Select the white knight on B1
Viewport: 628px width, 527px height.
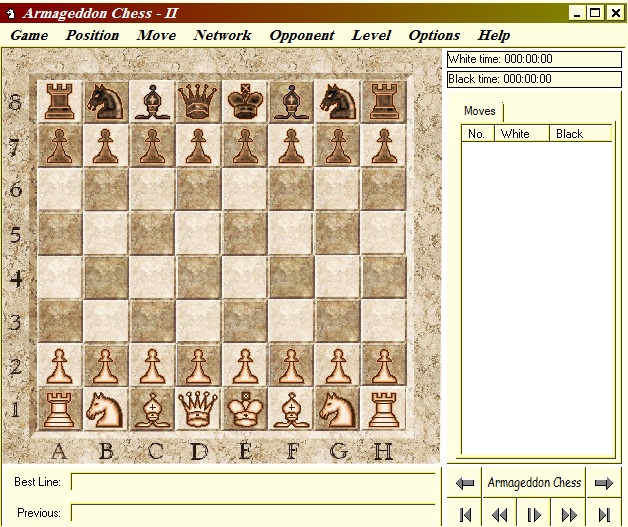click(106, 409)
